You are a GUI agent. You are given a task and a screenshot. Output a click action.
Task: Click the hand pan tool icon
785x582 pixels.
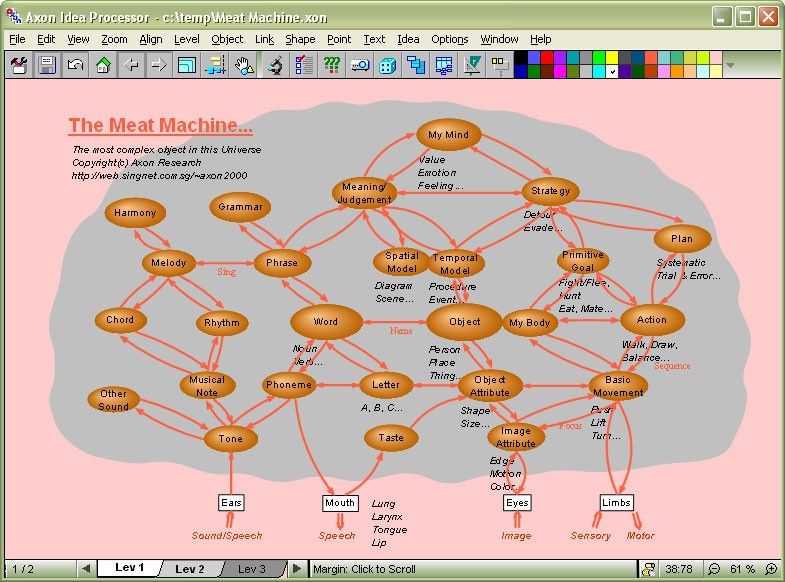coord(243,66)
